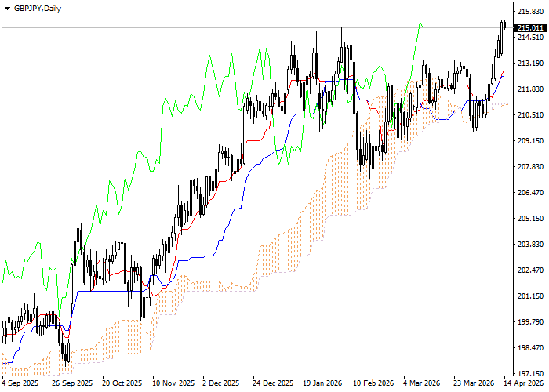The width and height of the screenshot is (549, 392).
Task: Click the 24 Dec 2025 date label
Action: coord(273,383)
